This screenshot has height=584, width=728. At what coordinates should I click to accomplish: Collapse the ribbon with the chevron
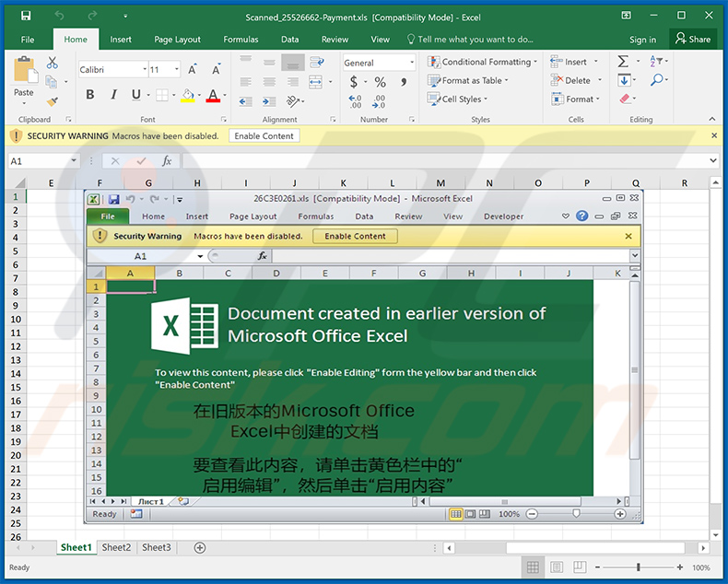(712, 120)
